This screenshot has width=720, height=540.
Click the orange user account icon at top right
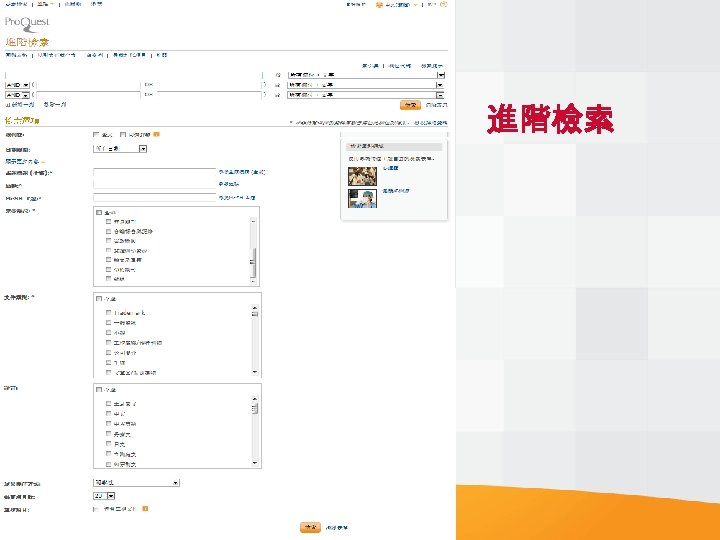[379, 5]
